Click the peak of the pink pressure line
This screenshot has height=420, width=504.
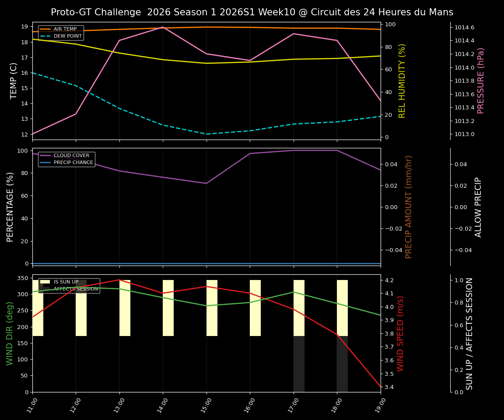coord(164,27)
